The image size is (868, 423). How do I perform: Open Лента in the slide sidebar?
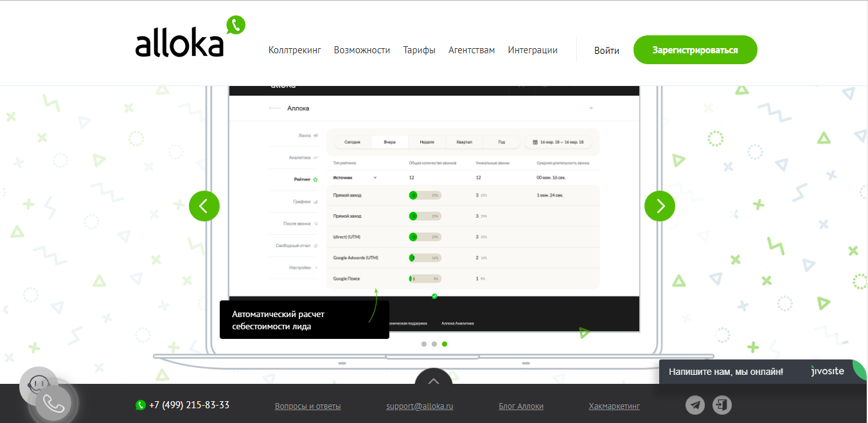(x=308, y=135)
